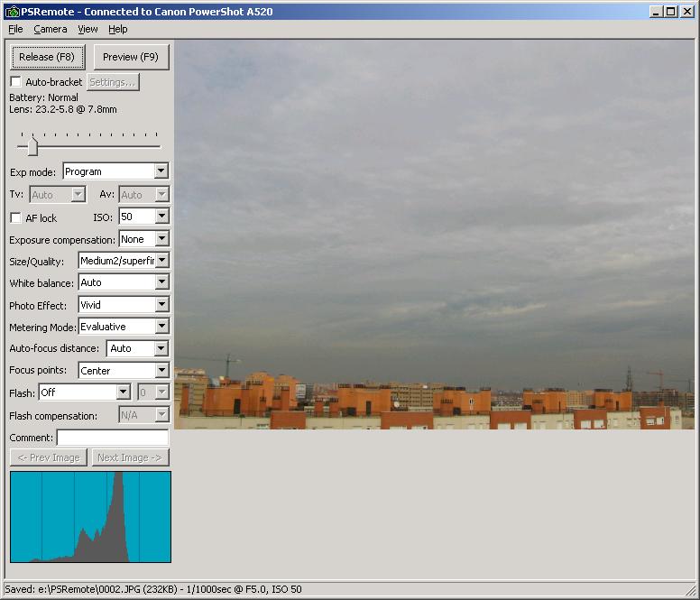Click the Auto-bracket Settings button
This screenshot has height=600, width=700.
coord(113,82)
